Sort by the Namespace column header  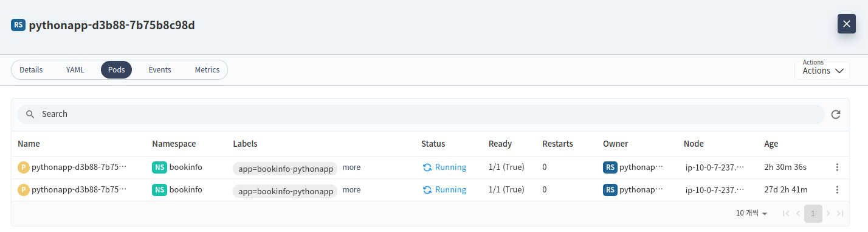[x=174, y=144]
